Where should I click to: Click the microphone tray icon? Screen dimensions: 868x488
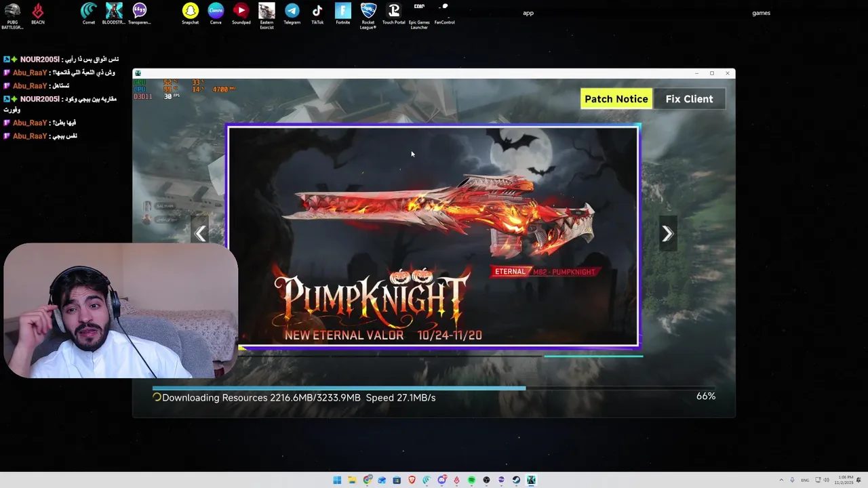792,480
